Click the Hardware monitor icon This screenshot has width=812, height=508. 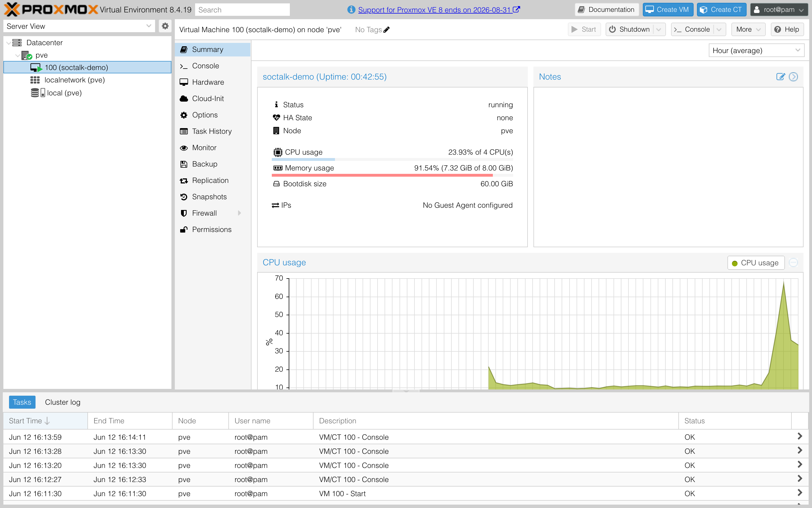click(184, 82)
